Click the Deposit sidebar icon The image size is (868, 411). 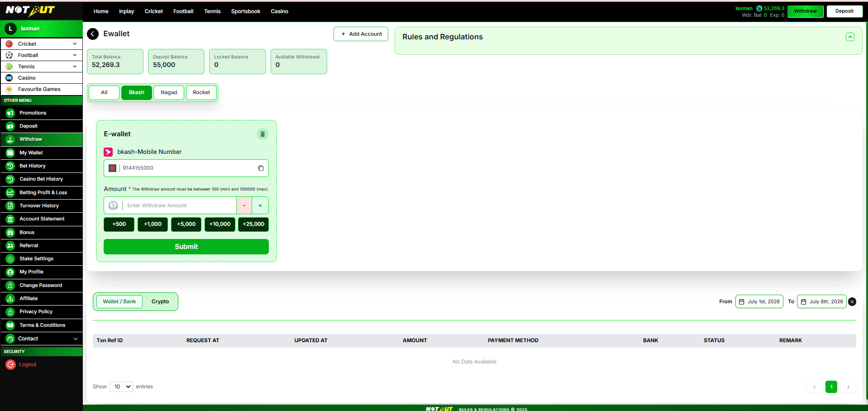pos(10,126)
